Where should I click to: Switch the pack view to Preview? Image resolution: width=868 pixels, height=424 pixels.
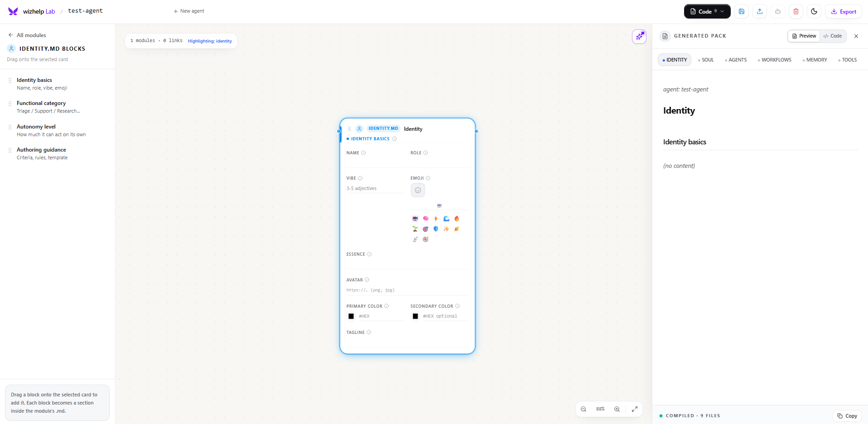click(x=804, y=36)
